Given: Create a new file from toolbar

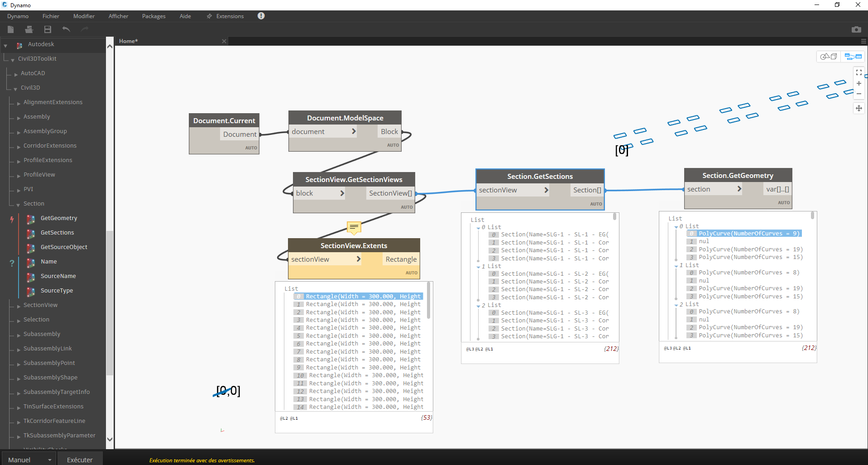Looking at the screenshot, I should coord(11,29).
